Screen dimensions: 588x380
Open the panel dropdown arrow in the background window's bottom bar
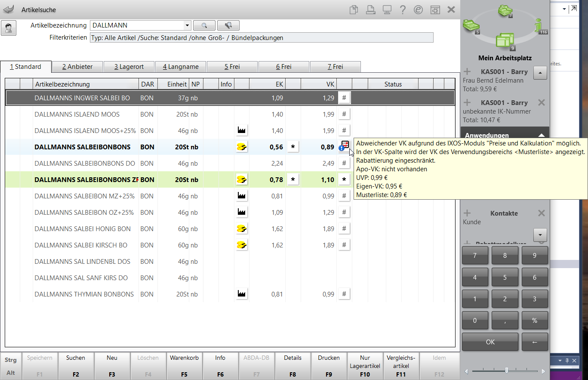tap(560, 360)
